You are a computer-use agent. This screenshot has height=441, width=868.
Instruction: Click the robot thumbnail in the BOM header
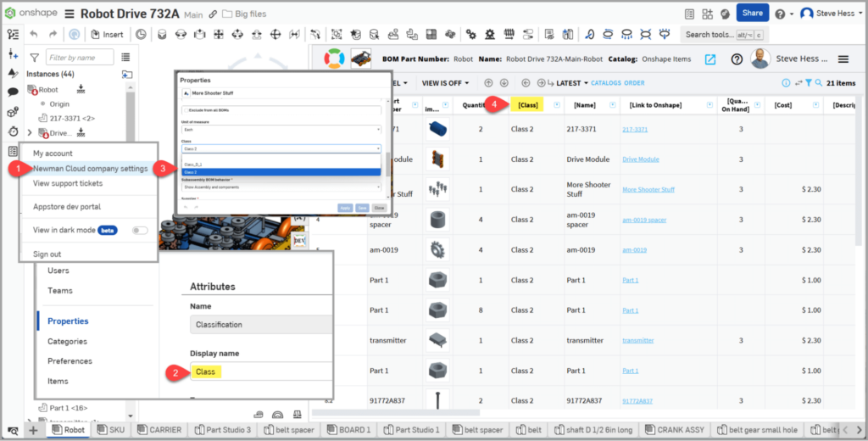pyautogui.click(x=361, y=59)
